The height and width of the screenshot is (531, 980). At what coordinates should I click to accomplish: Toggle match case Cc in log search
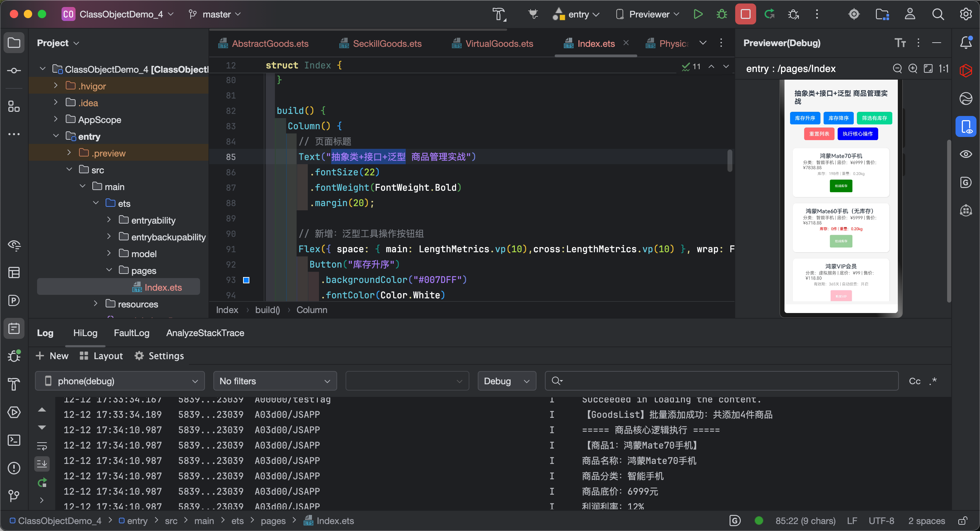(915, 381)
